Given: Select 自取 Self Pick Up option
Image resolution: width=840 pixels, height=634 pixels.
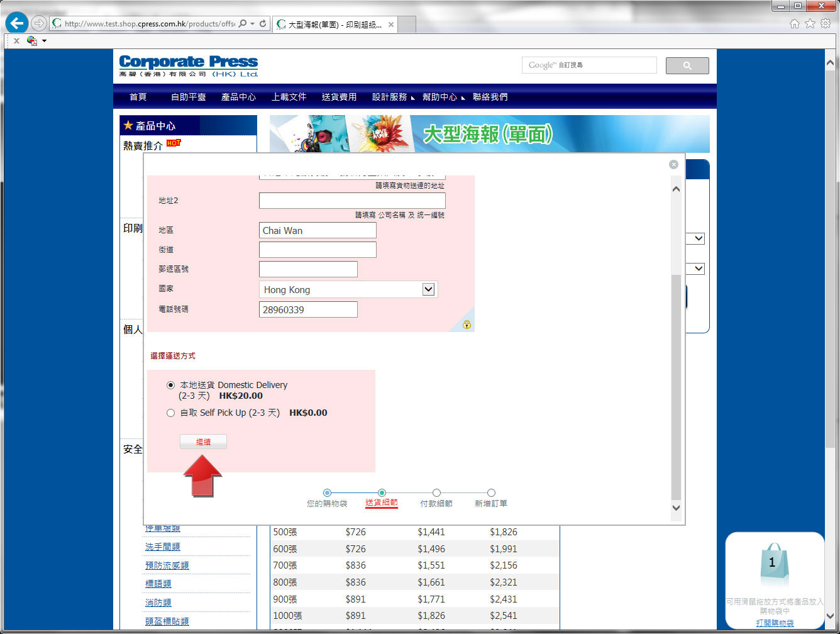Looking at the screenshot, I should click(170, 413).
